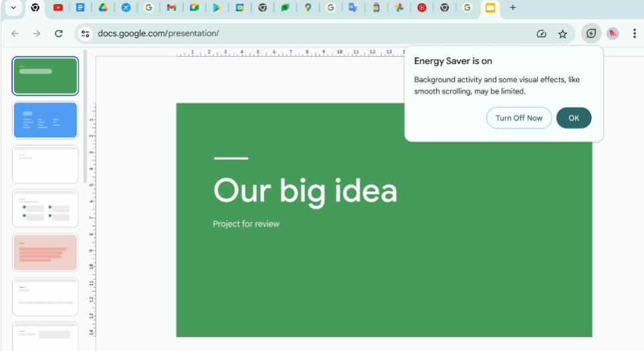Open the Google Play tab
This screenshot has height=351, width=644.
click(x=217, y=8)
